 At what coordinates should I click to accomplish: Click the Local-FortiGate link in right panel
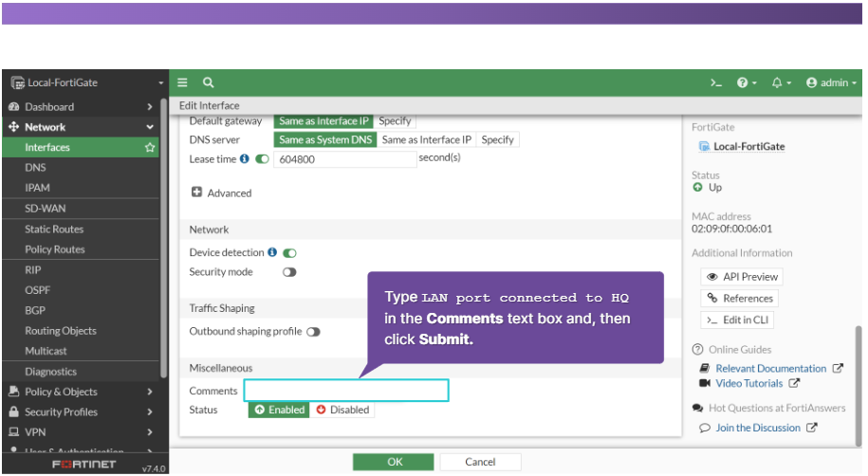pos(749,146)
